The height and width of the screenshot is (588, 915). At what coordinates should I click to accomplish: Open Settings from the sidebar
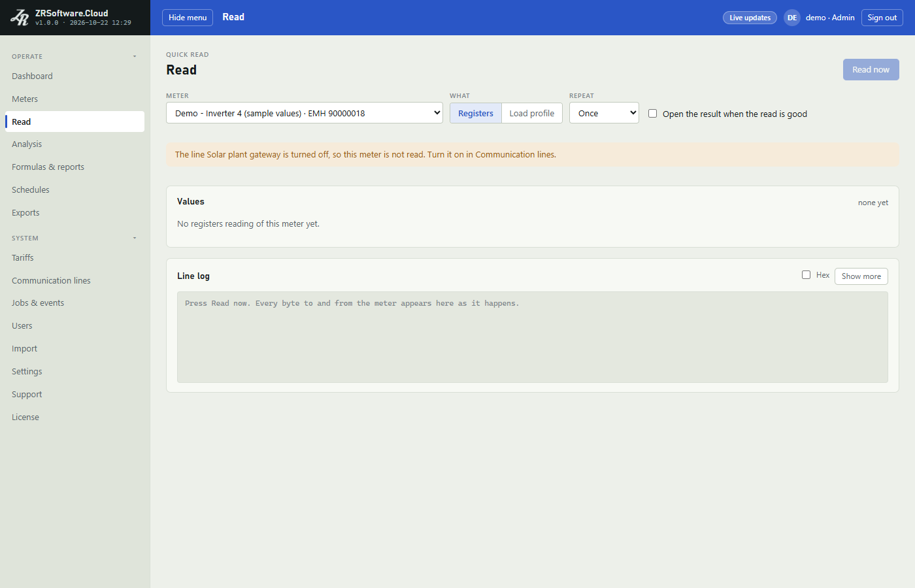tap(75, 372)
